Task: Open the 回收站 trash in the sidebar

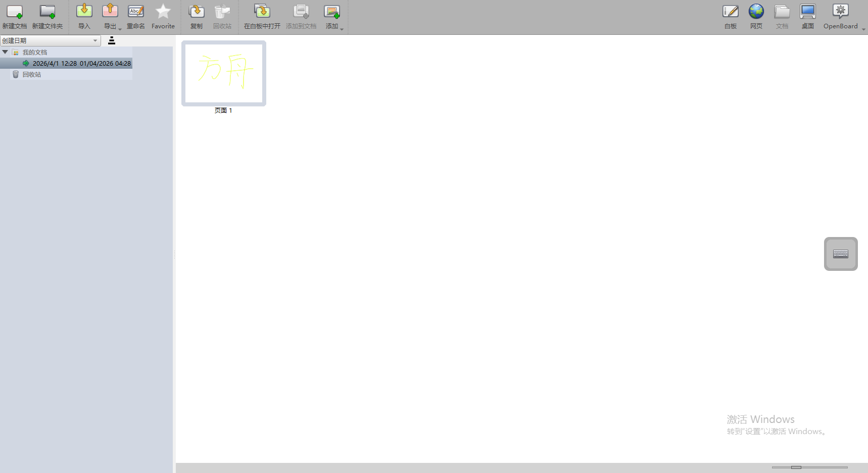Action: [x=31, y=74]
